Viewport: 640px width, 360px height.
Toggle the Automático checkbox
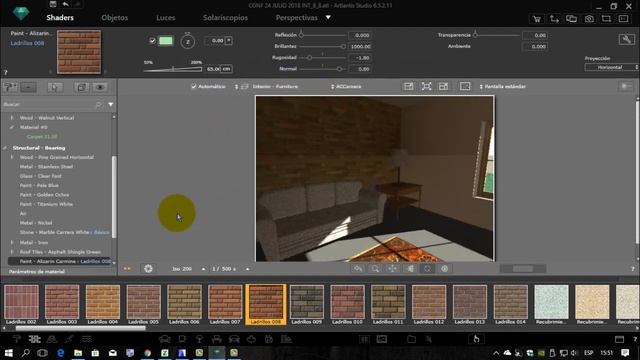pos(194,87)
